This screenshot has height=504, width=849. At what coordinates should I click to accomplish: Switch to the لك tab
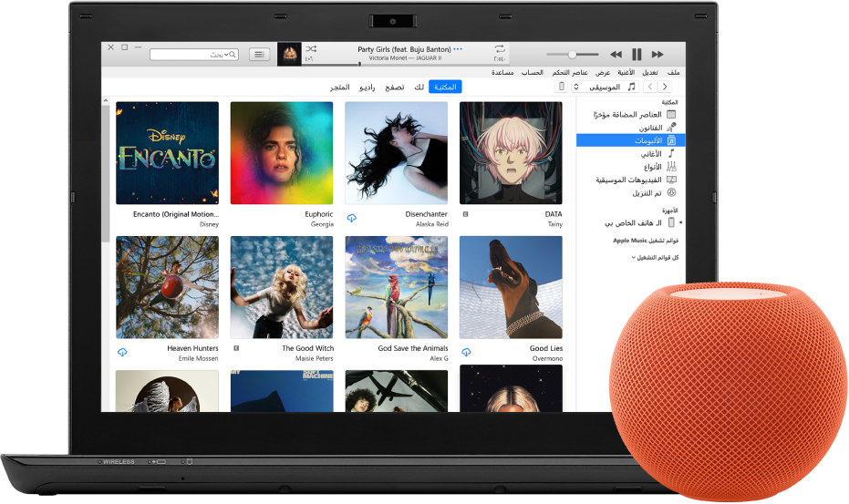click(x=419, y=87)
